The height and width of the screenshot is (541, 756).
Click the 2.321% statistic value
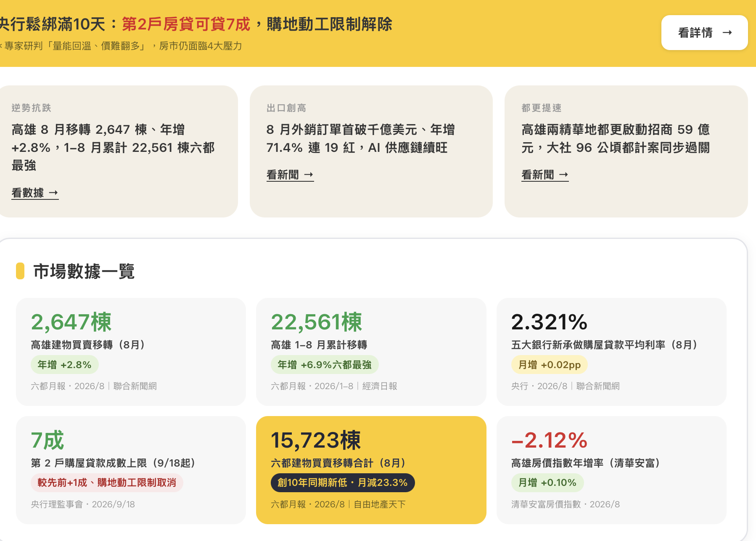point(549,322)
